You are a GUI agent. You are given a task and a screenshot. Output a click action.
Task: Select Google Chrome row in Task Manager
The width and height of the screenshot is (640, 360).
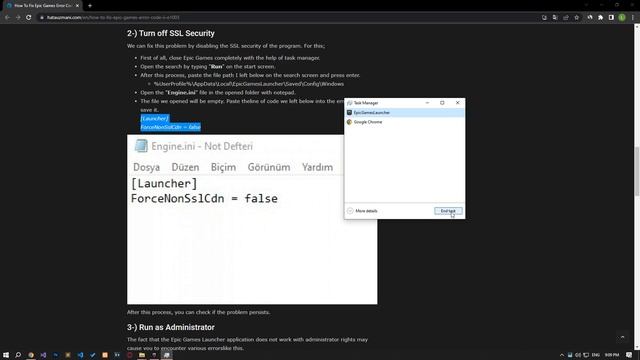[x=404, y=122]
